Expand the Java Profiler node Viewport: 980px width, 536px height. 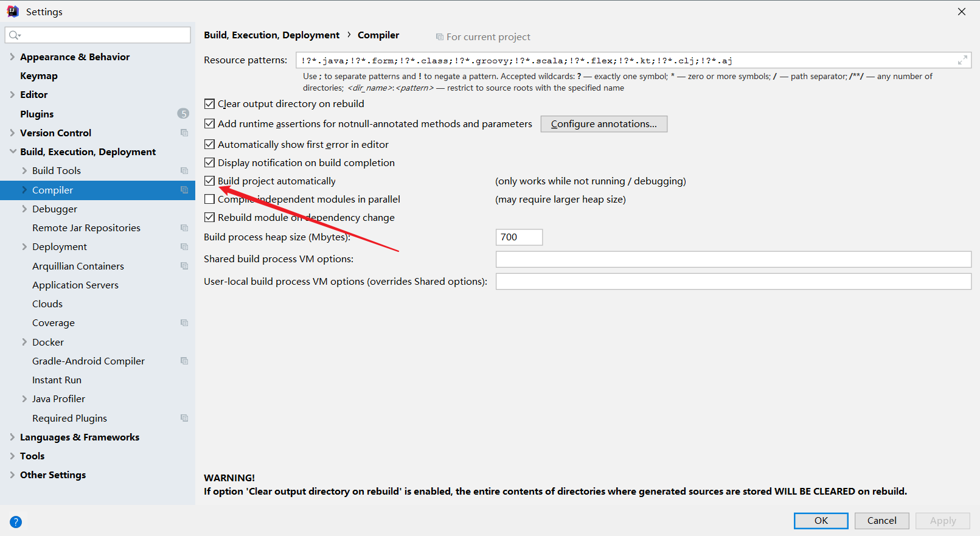(x=24, y=399)
